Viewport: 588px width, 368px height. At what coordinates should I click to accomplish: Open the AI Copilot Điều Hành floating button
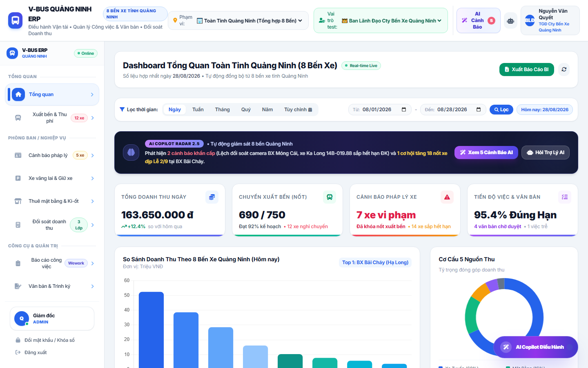(536, 347)
